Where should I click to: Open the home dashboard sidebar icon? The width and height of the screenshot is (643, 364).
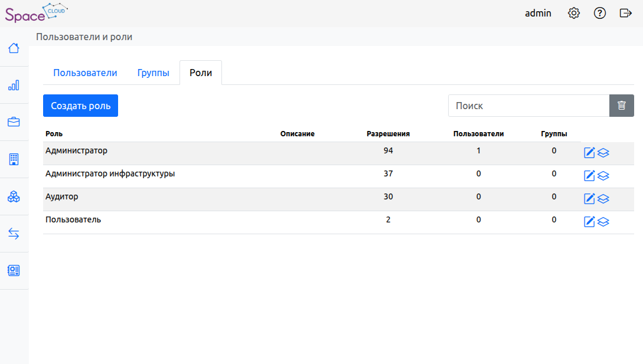[14, 48]
